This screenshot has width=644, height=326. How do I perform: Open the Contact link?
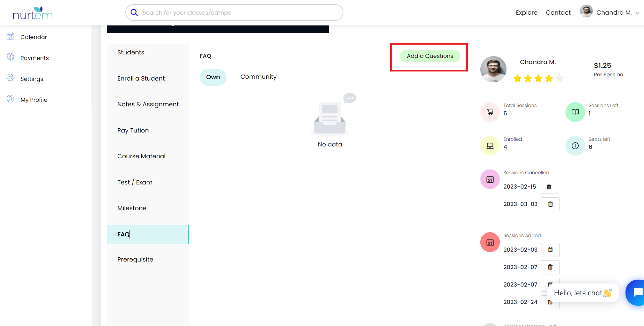(558, 13)
